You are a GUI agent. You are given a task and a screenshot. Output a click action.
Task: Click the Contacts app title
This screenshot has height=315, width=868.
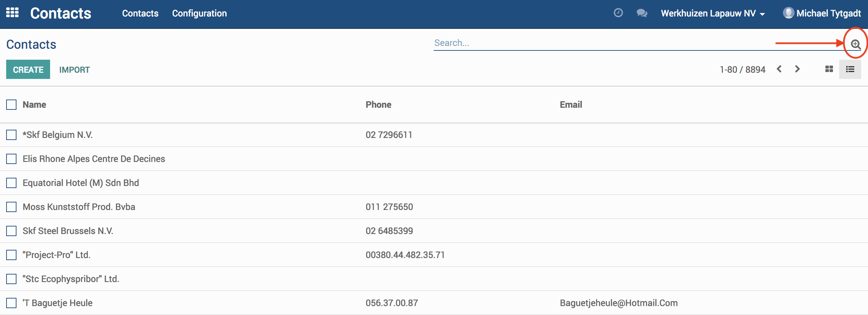61,13
